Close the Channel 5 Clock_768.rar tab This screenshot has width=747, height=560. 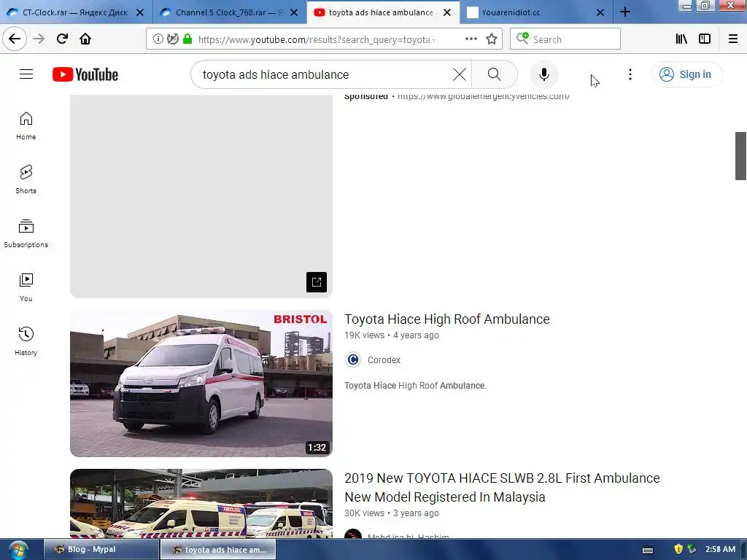point(294,13)
